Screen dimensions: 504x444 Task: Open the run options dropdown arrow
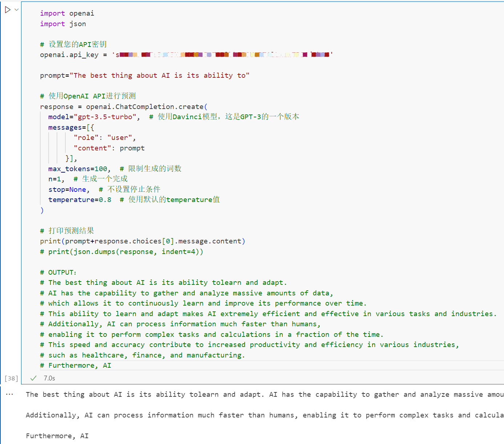(x=16, y=10)
